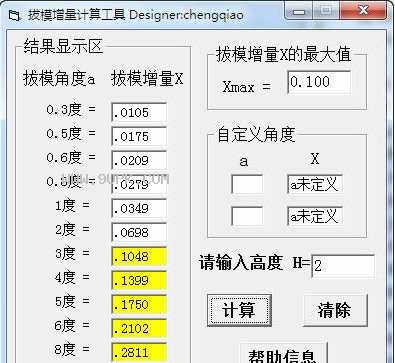
Task: Click the 3度 = row label
Action: click(x=72, y=254)
